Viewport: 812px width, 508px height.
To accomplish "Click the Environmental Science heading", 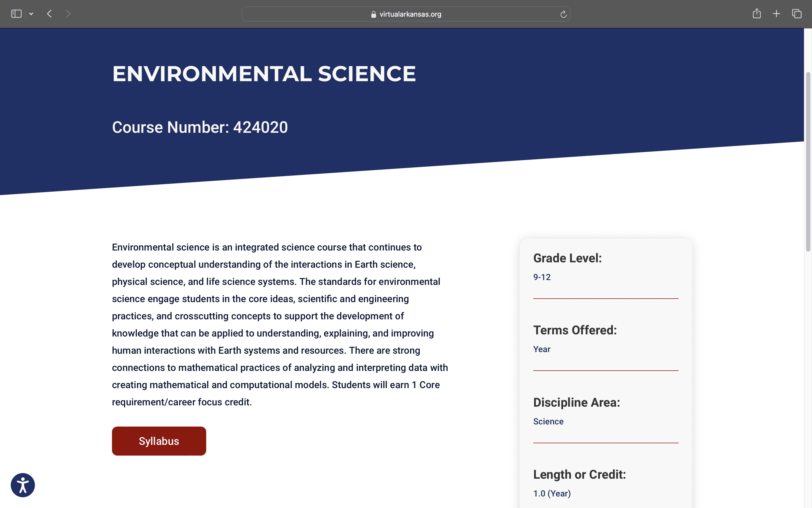I will click(x=264, y=74).
